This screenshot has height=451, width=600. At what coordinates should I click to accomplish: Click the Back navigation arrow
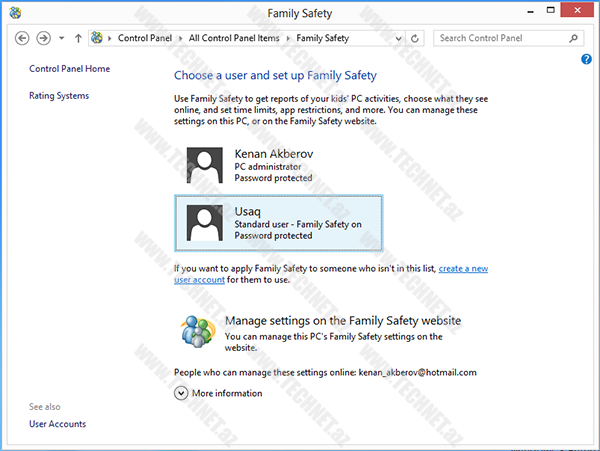tap(22, 38)
